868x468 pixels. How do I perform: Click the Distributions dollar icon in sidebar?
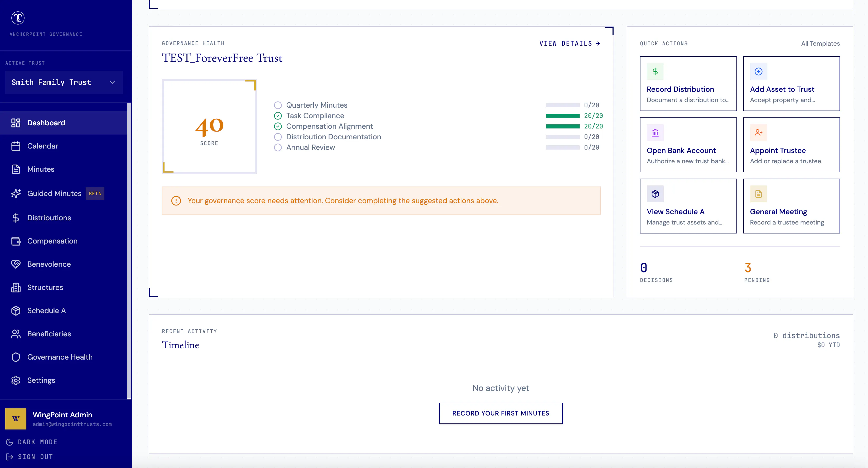point(16,218)
